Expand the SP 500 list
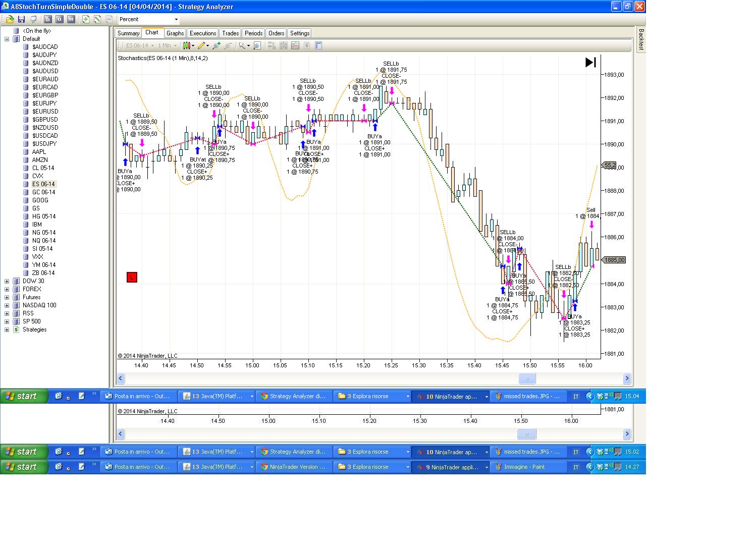The height and width of the screenshot is (549, 756). pyautogui.click(x=7, y=321)
